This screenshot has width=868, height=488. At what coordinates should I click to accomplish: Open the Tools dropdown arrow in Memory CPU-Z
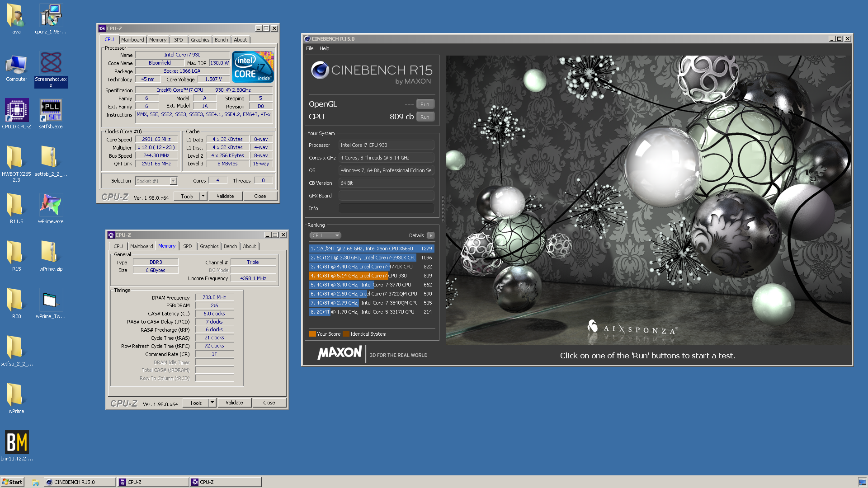click(212, 403)
